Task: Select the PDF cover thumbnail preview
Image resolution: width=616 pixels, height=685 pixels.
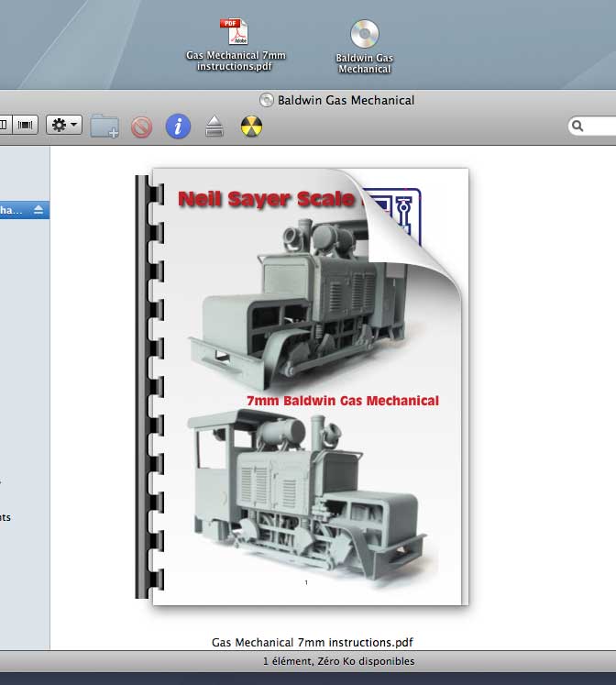Action: click(x=302, y=387)
